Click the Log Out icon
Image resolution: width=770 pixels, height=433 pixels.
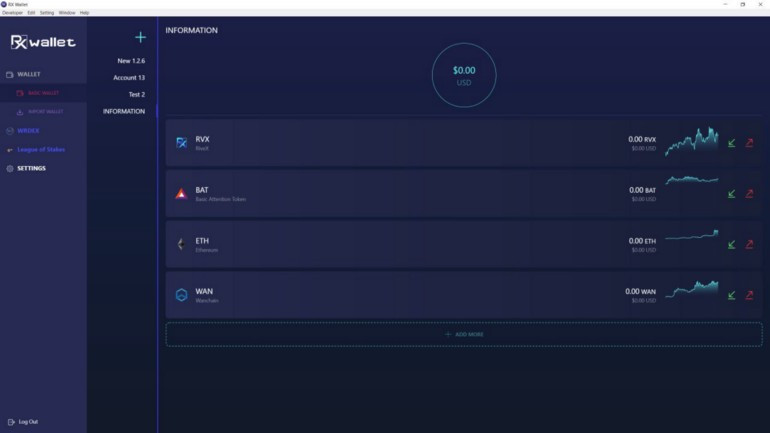click(x=11, y=422)
